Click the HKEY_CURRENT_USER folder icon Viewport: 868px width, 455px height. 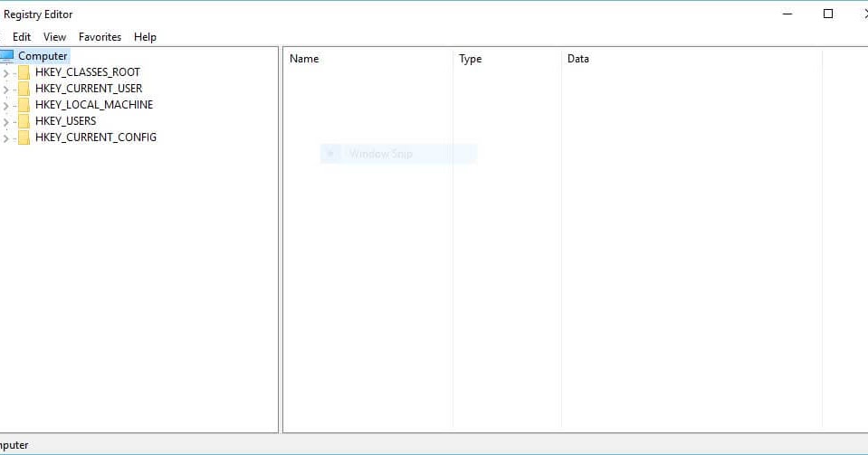point(24,89)
